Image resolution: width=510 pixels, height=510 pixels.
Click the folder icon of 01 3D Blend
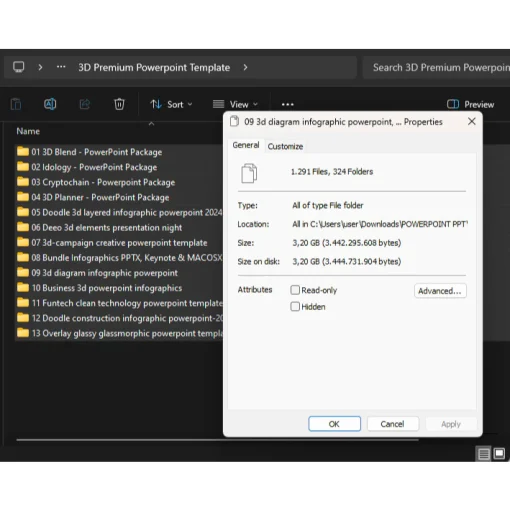pos(23,151)
